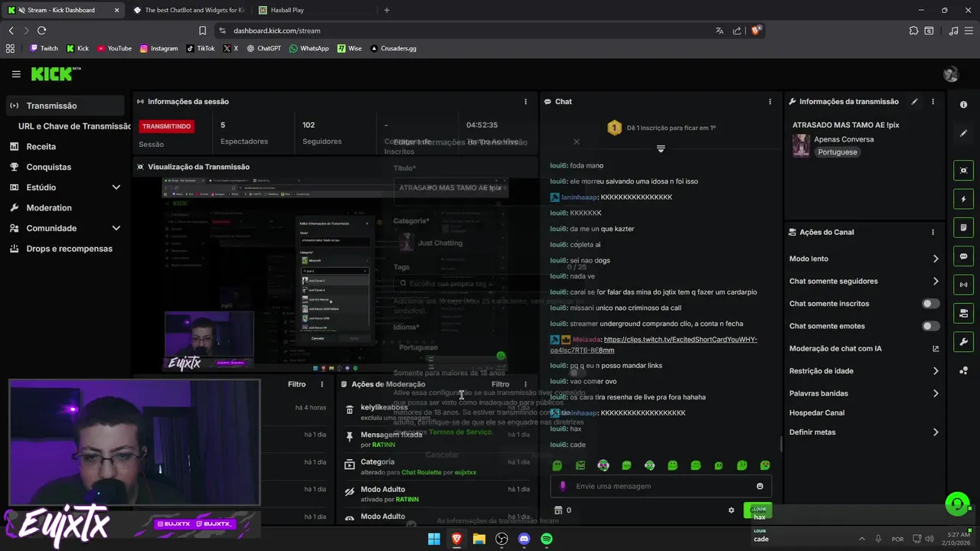This screenshot has width=980, height=551.
Task: Toggle Chat somente emotes switch
Action: tap(930, 326)
